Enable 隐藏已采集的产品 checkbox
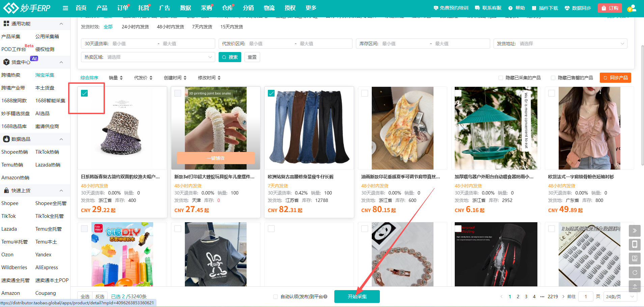 [x=501, y=78]
